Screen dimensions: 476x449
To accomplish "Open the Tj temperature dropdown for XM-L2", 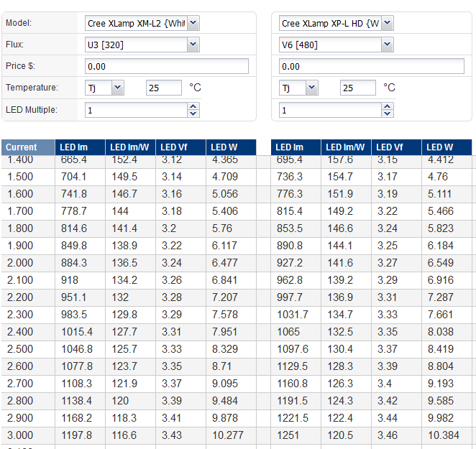I will tap(104, 88).
